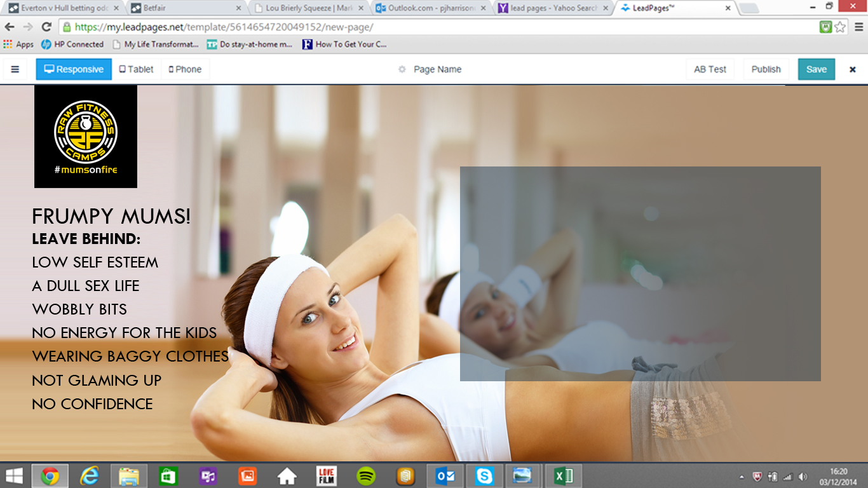Click the Page Name settings gear icon
868x488 pixels.
[x=402, y=69]
